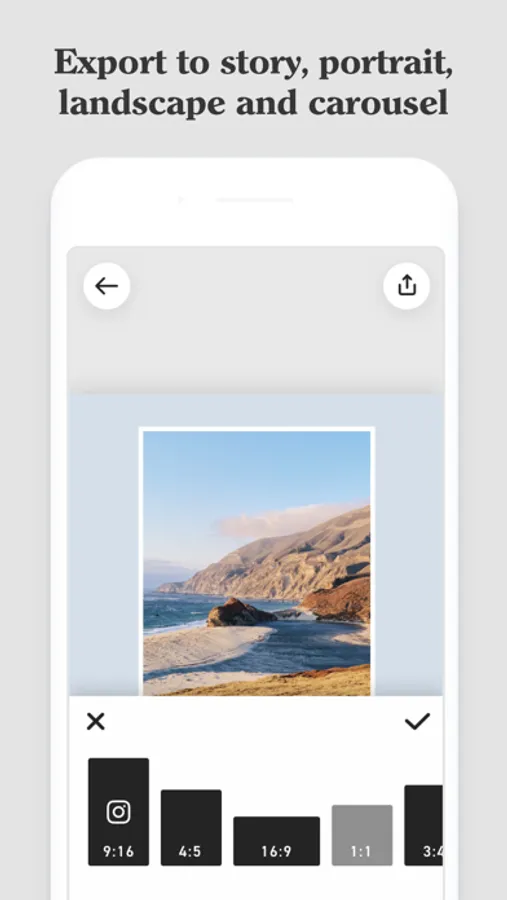Confirm the crop with the checkmark
This screenshot has width=507, height=900.
click(x=417, y=721)
